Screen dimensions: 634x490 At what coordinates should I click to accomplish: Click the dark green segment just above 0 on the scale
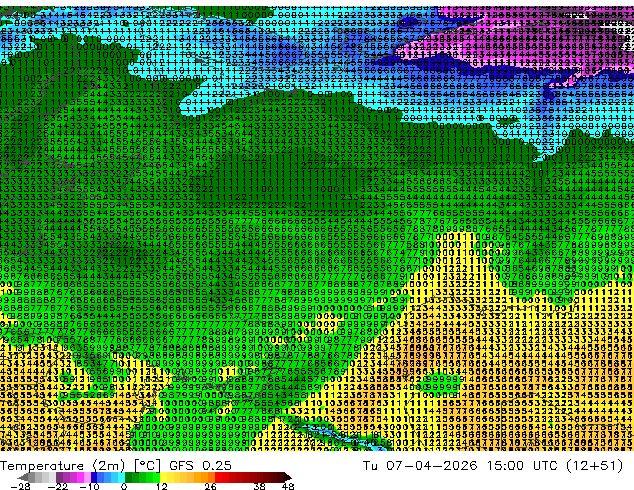pyautogui.click(x=129, y=477)
